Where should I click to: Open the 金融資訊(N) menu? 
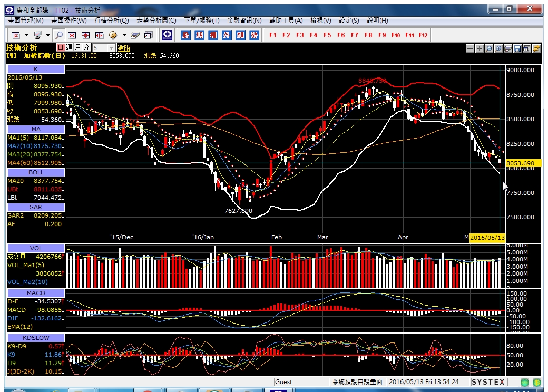tap(244, 21)
